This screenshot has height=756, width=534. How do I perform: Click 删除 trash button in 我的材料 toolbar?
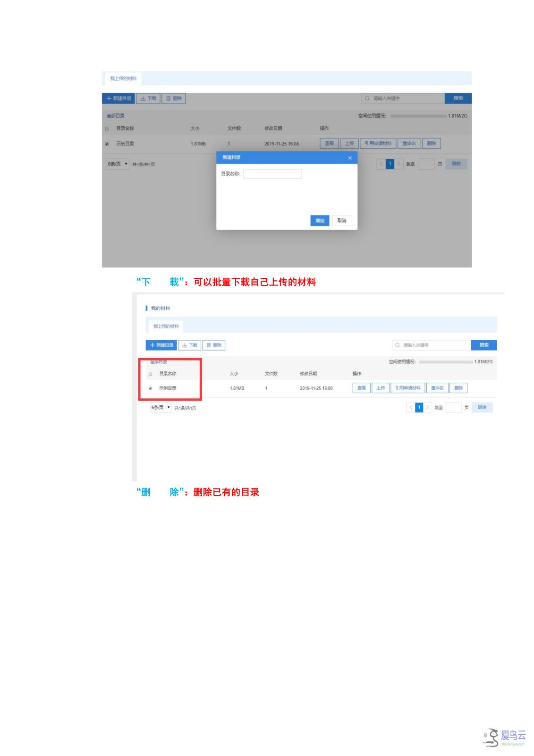click(214, 345)
